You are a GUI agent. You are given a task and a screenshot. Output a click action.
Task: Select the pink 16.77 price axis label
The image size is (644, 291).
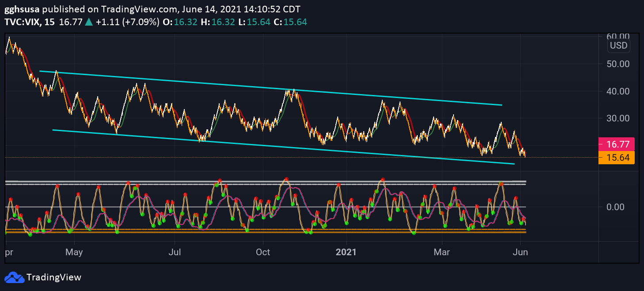[616, 144]
